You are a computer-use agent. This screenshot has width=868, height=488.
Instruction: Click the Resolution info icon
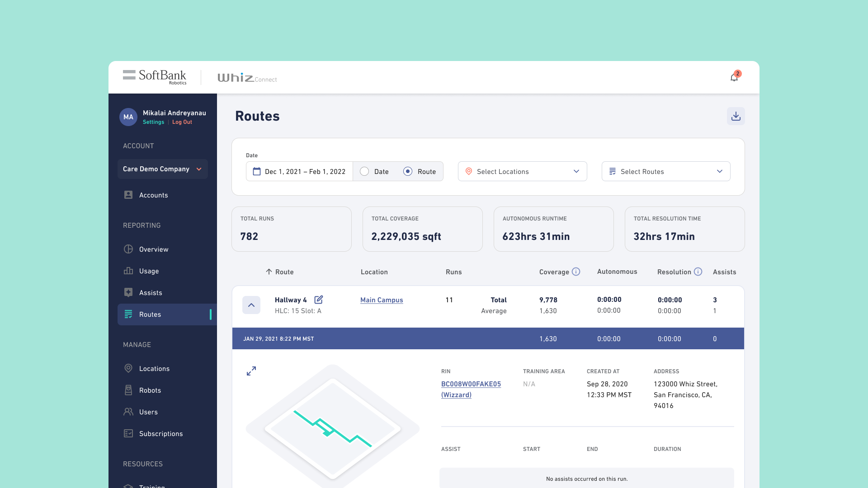[698, 272]
